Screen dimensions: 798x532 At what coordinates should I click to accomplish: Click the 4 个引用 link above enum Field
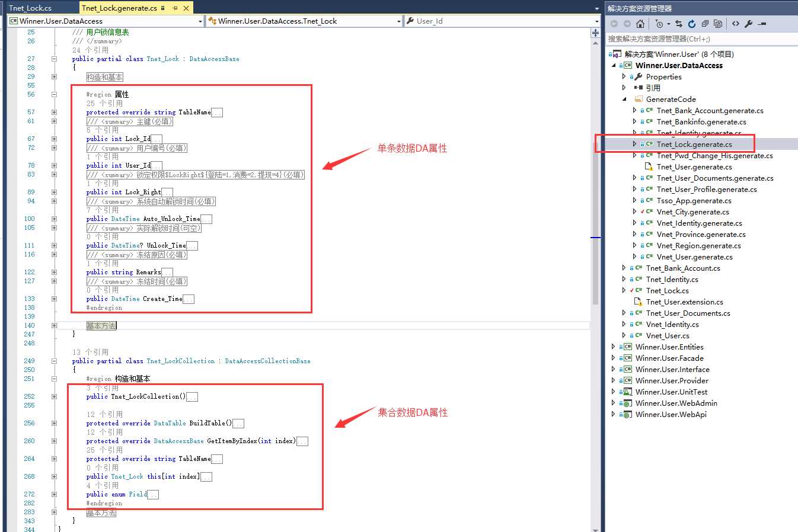point(103,485)
